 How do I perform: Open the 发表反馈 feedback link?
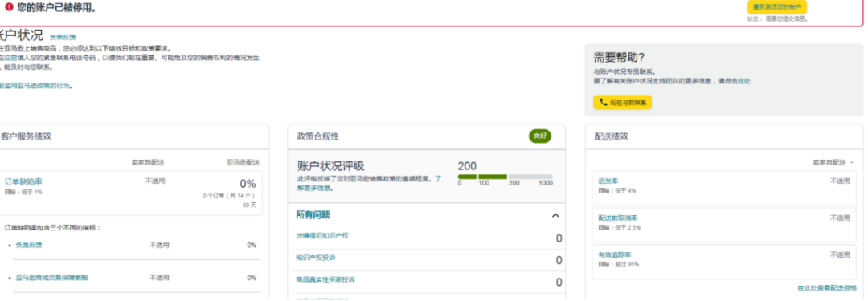(x=63, y=38)
